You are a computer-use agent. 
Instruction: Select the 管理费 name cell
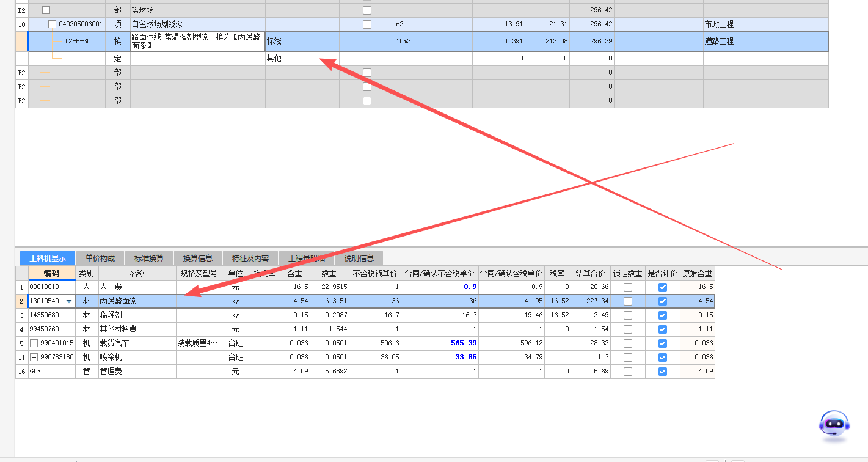[x=137, y=372]
